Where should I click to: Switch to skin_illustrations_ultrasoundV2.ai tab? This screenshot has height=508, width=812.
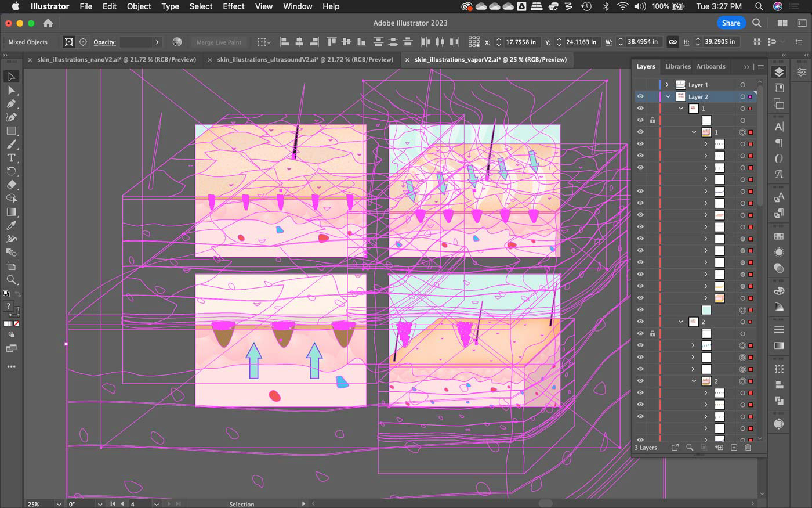(305, 59)
